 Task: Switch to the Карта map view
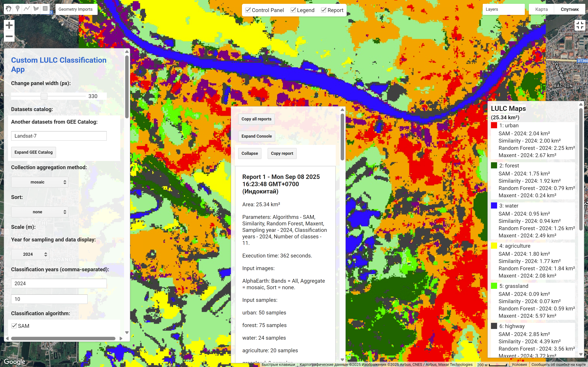tap(541, 9)
